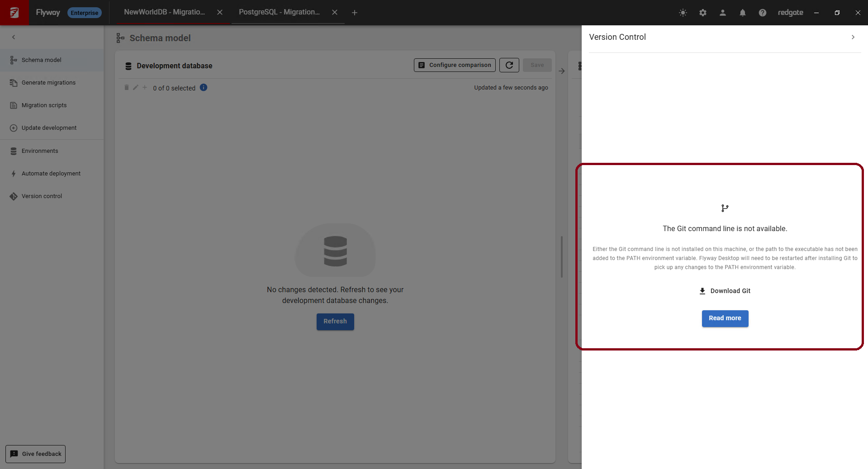This screenshot has width=868, height=469.
Task: Click the info icon beside 0 of 0 selected
Action: click(204, 88)
